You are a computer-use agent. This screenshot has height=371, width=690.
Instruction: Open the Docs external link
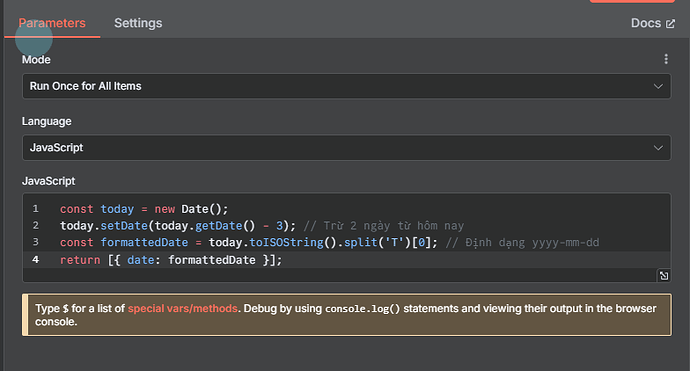(x=653, y=23)
